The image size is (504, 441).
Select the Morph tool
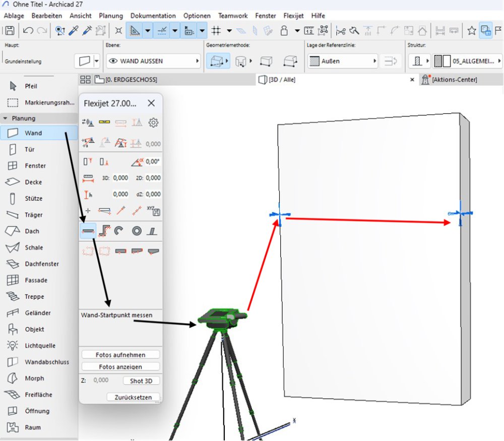pos(39,379)
